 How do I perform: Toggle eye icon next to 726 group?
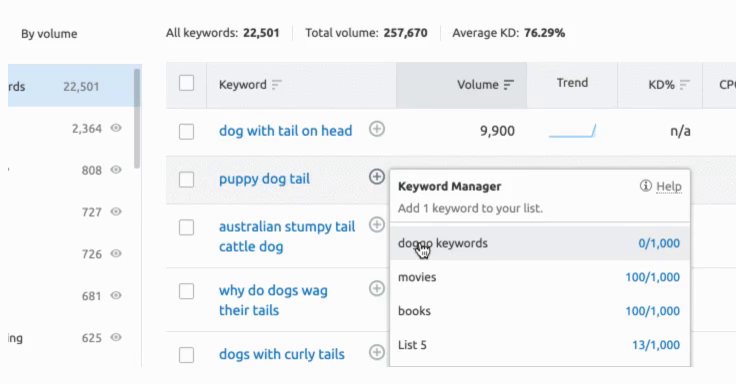[x=116, y=253]
